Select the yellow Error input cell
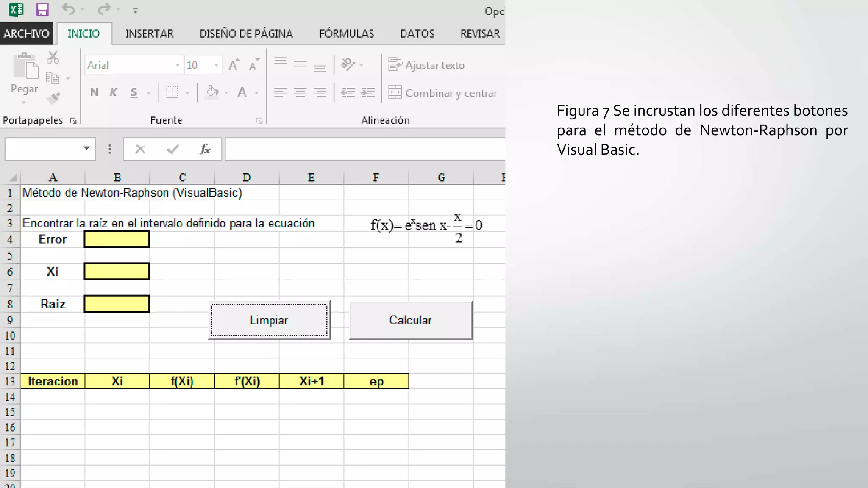 tap(117, 239)
